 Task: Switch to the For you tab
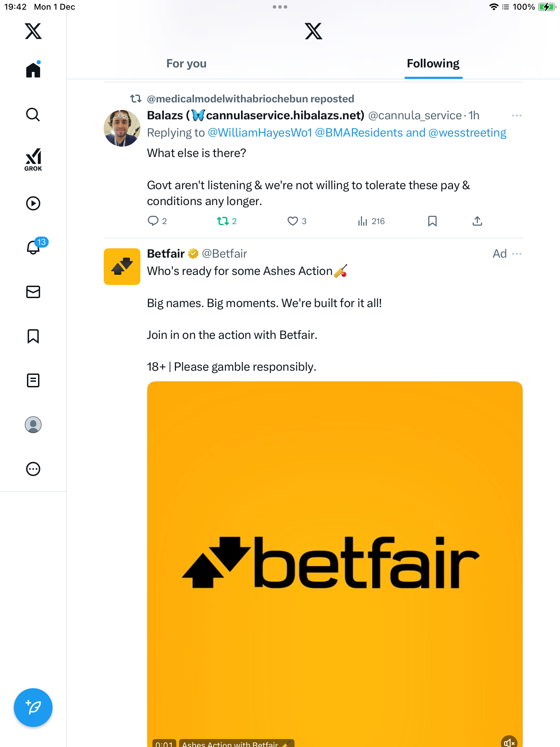186,64
